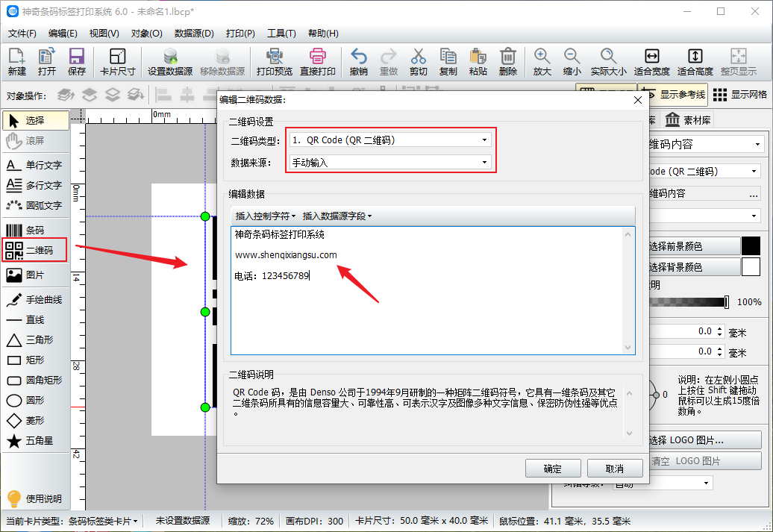The width and height of the screenshot is (773, 532).
Task: Expand 插入数据源字段 dropdown menu
Action: pos(337,216)
